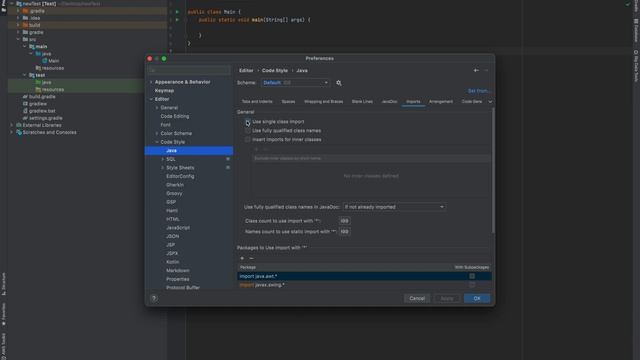Viewport: 640px width, 360px height.
Task: Select JavaScript under Code Style
Action: (178, 228)
